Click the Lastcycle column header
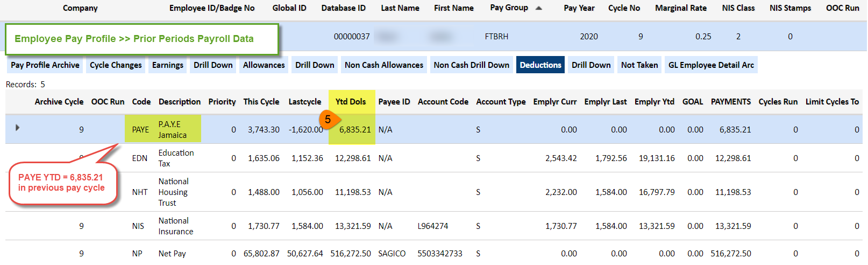The image size is (868, 265). (x=305, y=102)
